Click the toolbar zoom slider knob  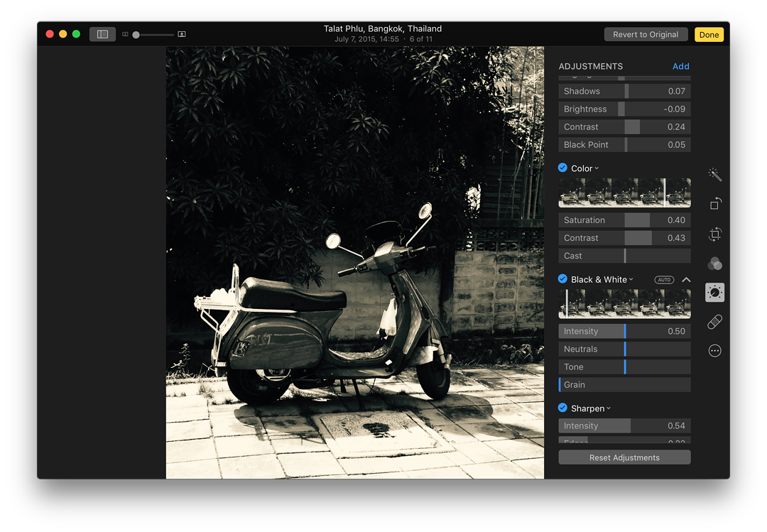[136, 35]
